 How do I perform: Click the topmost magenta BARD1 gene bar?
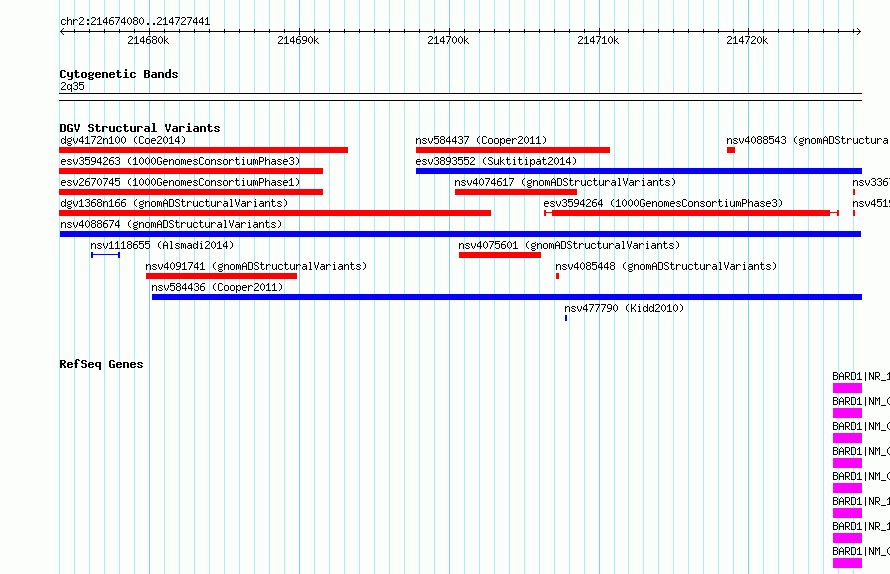click(847, 388)
